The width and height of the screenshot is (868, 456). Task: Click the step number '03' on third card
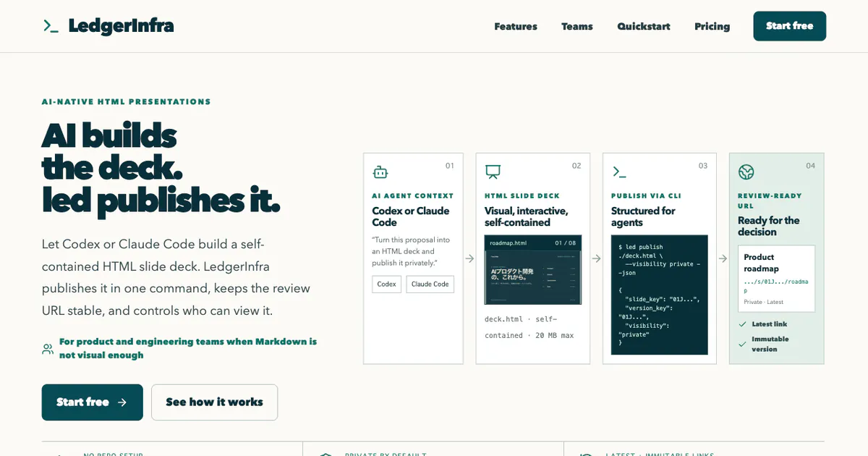[703, 166]
